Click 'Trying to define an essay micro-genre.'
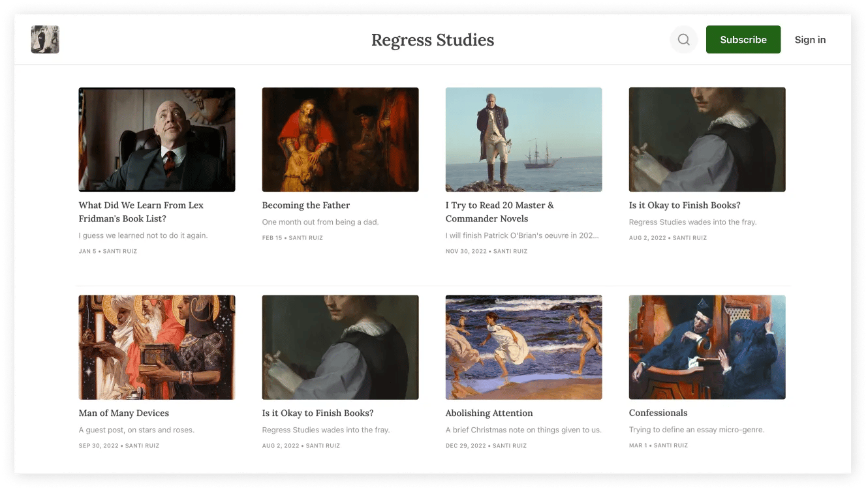 coord(696,430)
